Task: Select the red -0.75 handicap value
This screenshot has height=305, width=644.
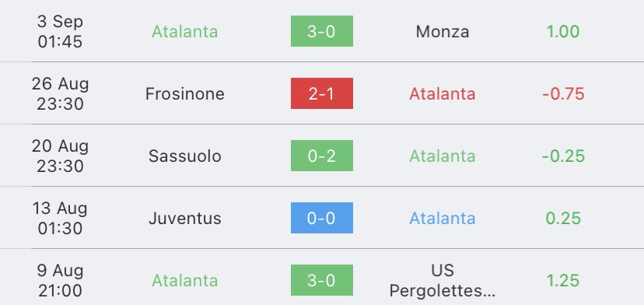Action: pos(563,93)
